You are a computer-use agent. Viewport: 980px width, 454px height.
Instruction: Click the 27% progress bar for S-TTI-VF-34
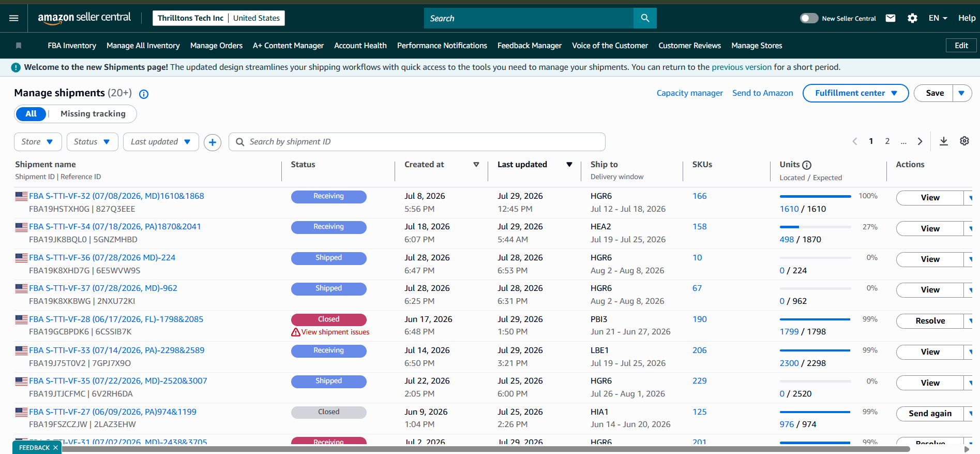(x=815, y=227)
